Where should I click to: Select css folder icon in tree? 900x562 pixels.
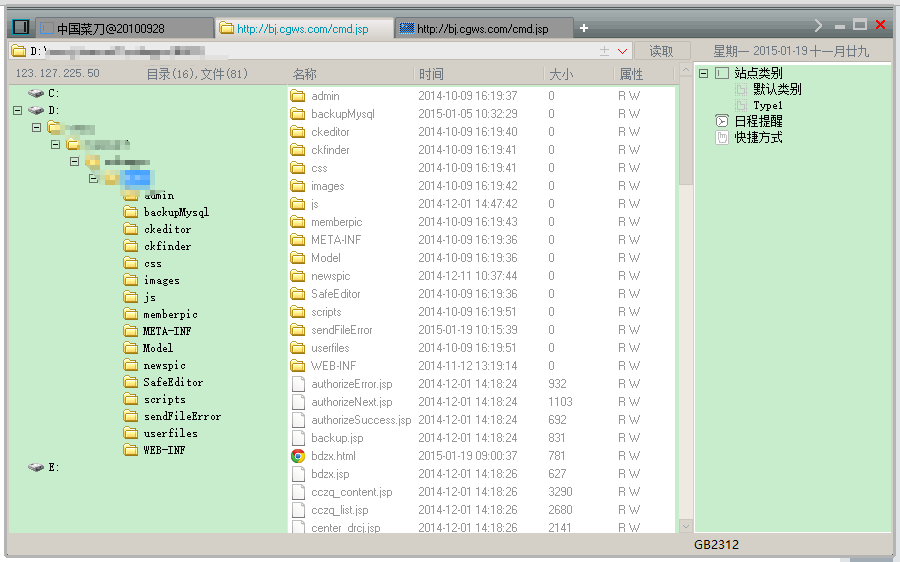tap(131, 263)
